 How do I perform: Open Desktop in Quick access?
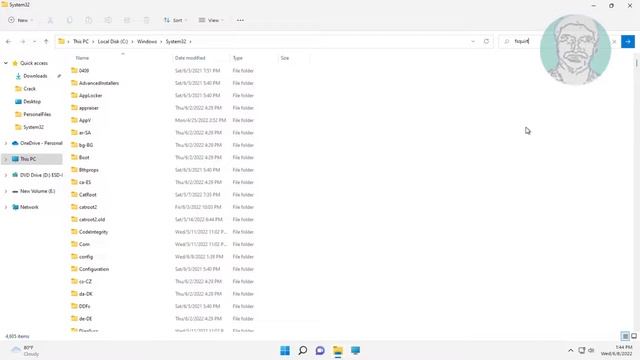coord(32,102)
